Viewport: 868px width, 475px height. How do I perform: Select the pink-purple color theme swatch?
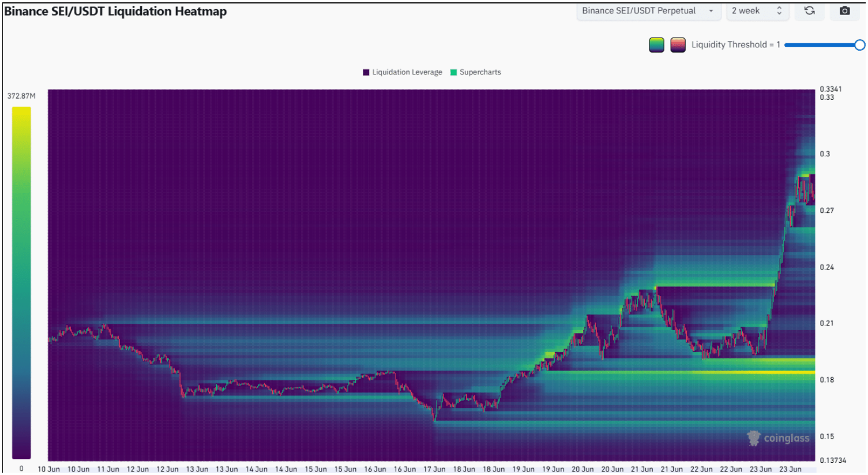(678, 45)
